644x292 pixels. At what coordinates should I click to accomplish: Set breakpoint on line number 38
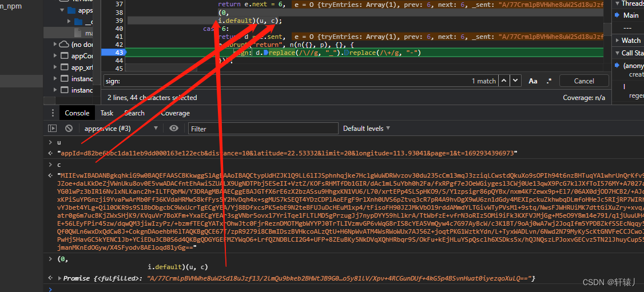119,13
